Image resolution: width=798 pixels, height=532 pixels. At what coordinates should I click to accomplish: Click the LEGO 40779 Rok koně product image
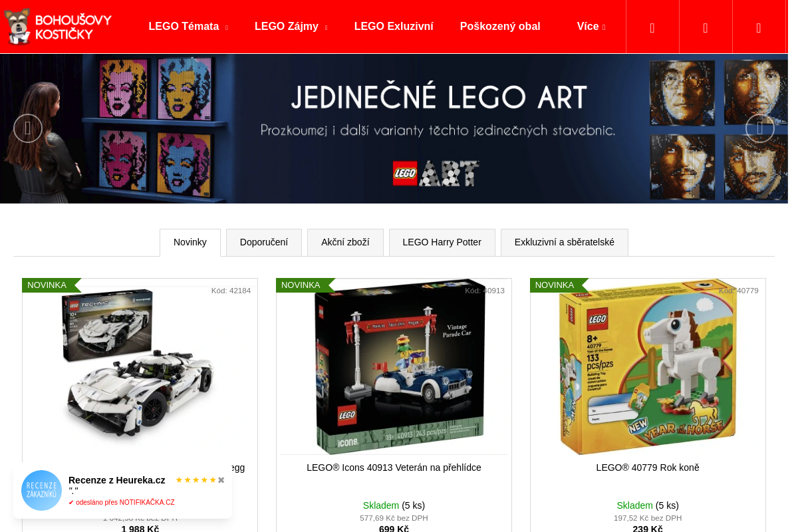tap(648, 367)
